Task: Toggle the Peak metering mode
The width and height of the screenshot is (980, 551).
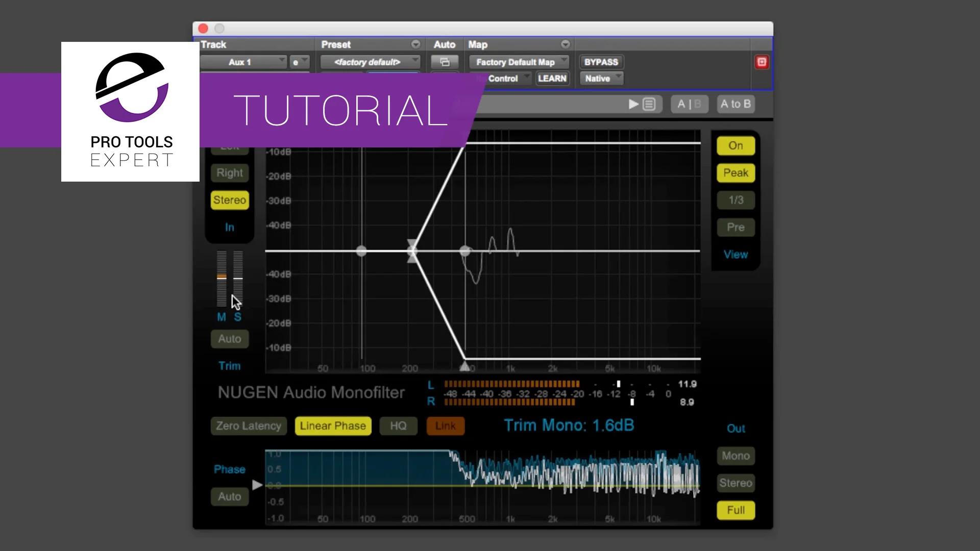Action: pyautogui.click(x=735, y=172)
